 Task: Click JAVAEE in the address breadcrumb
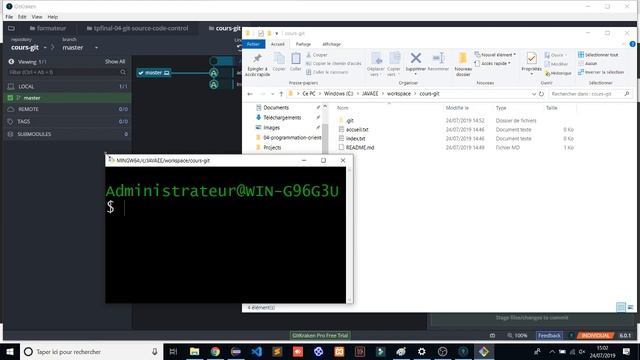(x=370, y=94)
